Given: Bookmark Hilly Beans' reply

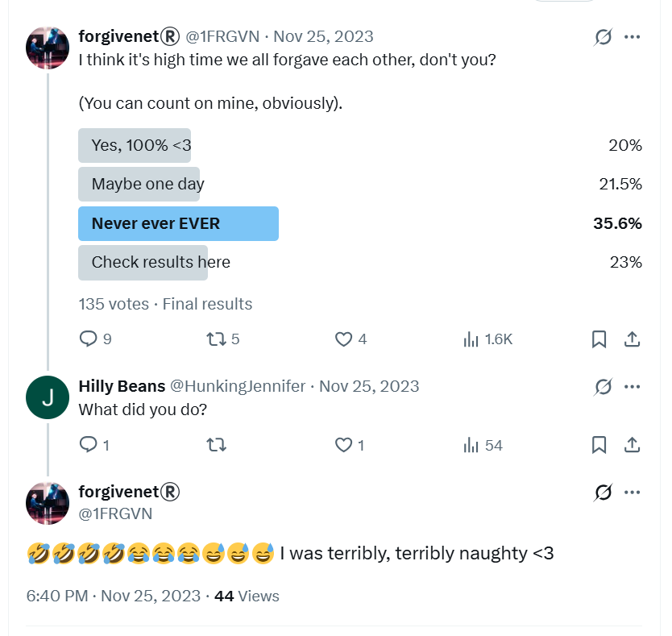Looking at the screenshot, I should click(599, 445).
